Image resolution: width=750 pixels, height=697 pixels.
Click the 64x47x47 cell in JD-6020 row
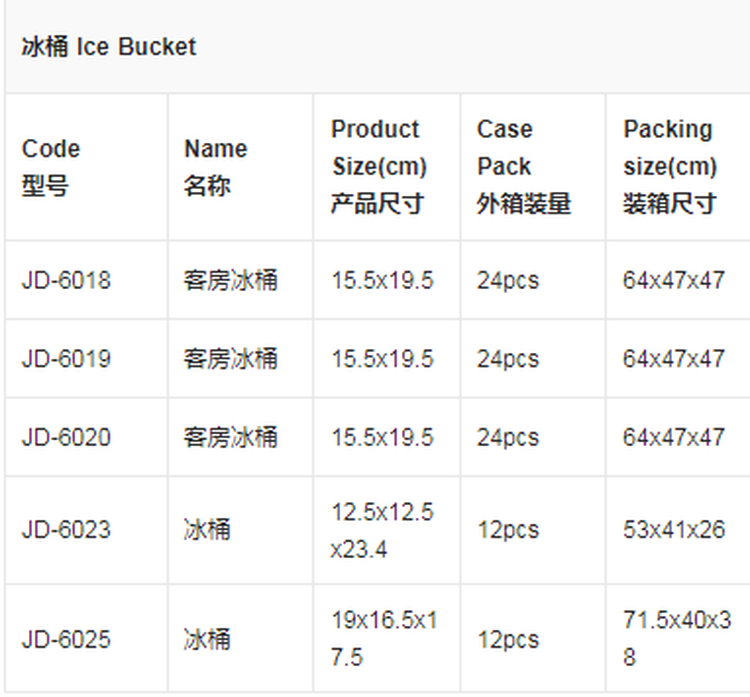(x=674, y=437)
